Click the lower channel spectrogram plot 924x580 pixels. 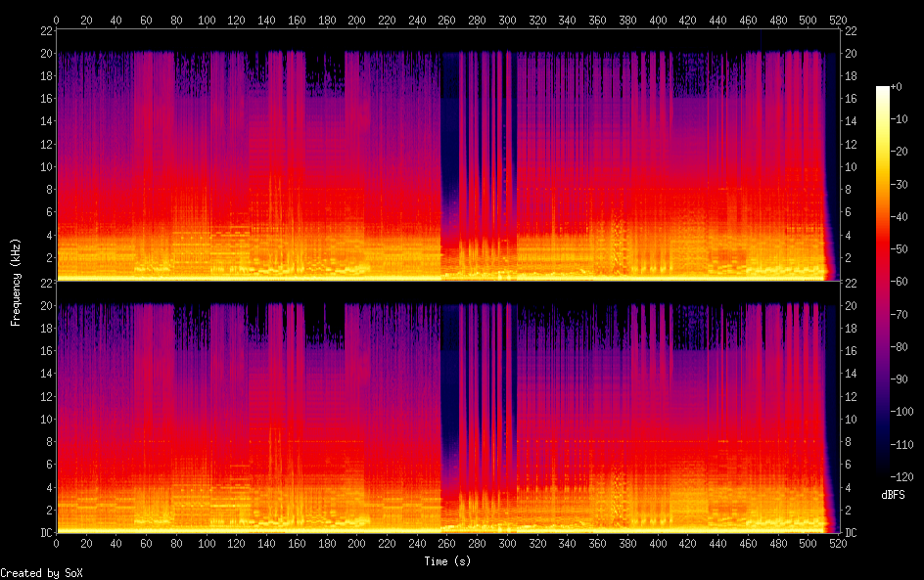pos(448,408)
